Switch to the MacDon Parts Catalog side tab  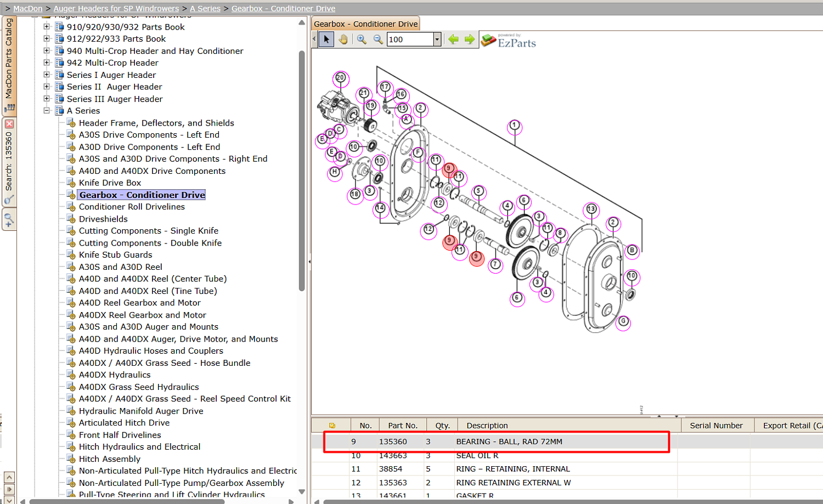[x=9, y=65]
